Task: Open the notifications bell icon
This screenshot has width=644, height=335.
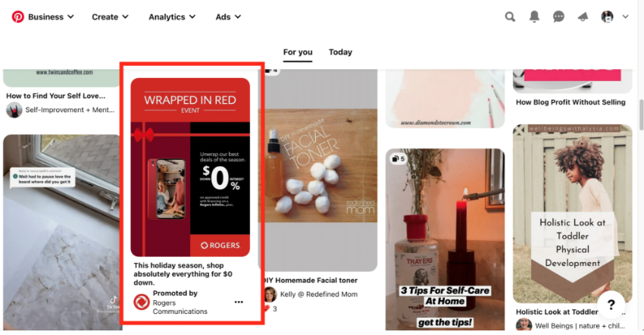Action: pyautogui.click(x=534, y=17)
